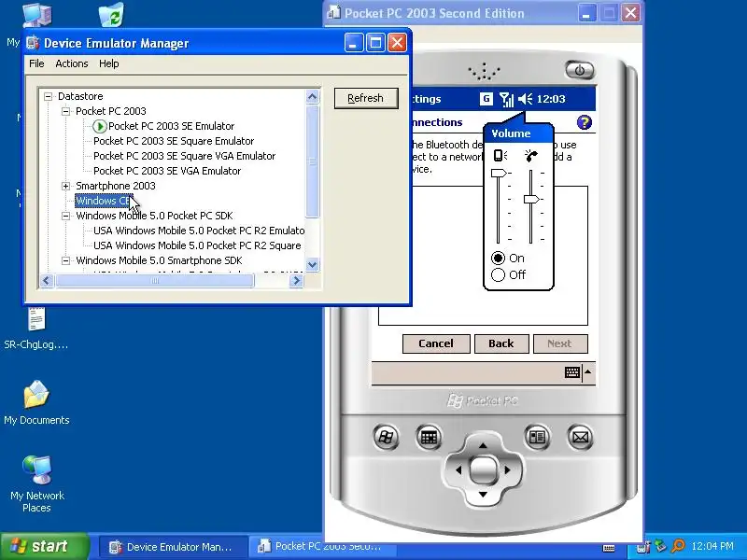747x560 pixels.
Task: Open My Network Places desktop icon
Action: coord(36,483)
